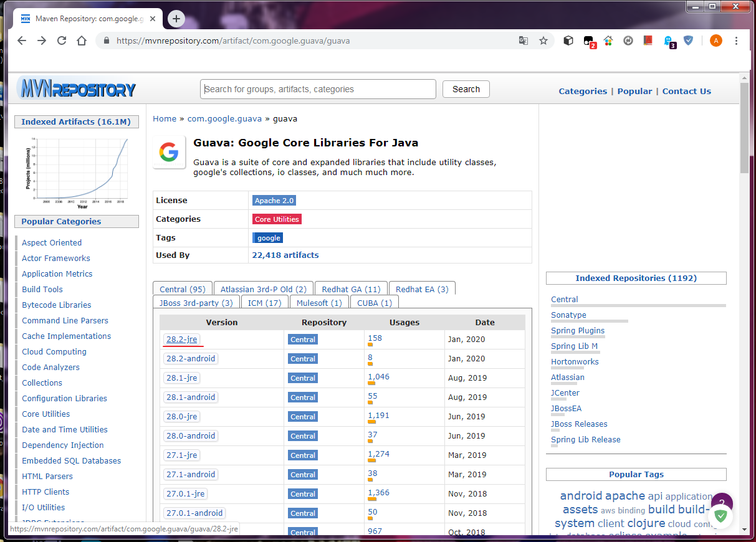Viewport: 756px width, 542px height.
Task: Open version 27.0.1-jre
Action: [x=185, y=494]
